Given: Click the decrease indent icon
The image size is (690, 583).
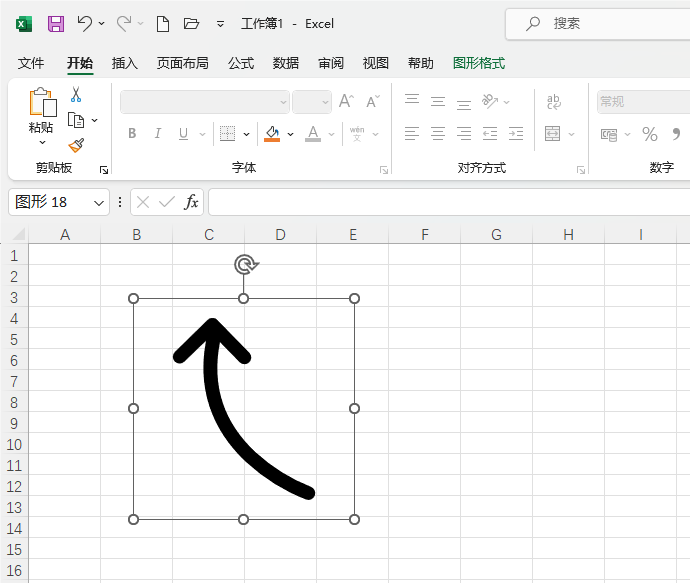Looking at the screenshot, I should pyautogui.click(x=490, y=133).
